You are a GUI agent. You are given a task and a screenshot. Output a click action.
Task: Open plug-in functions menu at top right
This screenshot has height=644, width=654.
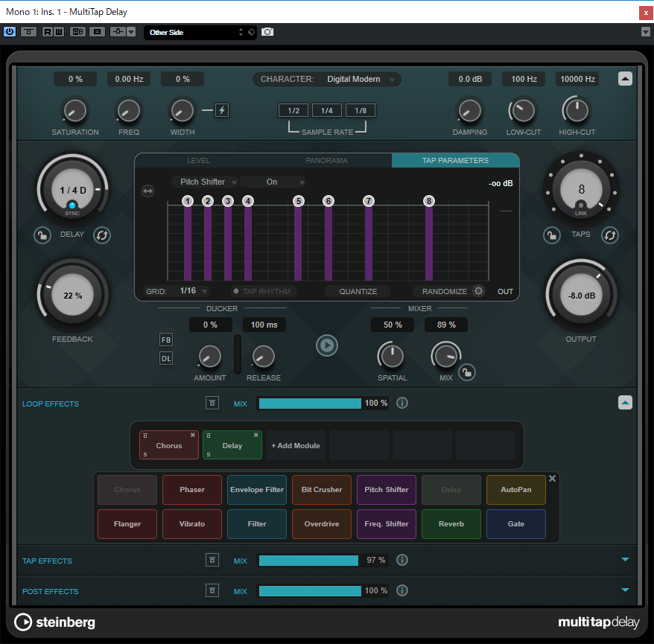tap(646, 32)
